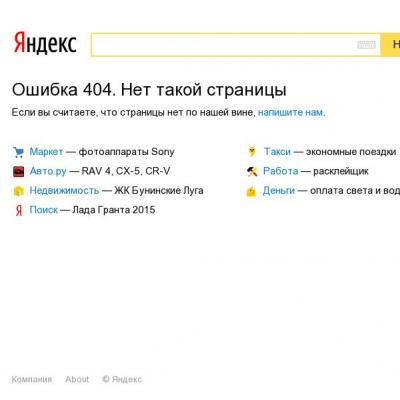Click the Market shopping cart icon
This screenshot has height=400, width=400.
pyautogui.click(x=18, y=152)
